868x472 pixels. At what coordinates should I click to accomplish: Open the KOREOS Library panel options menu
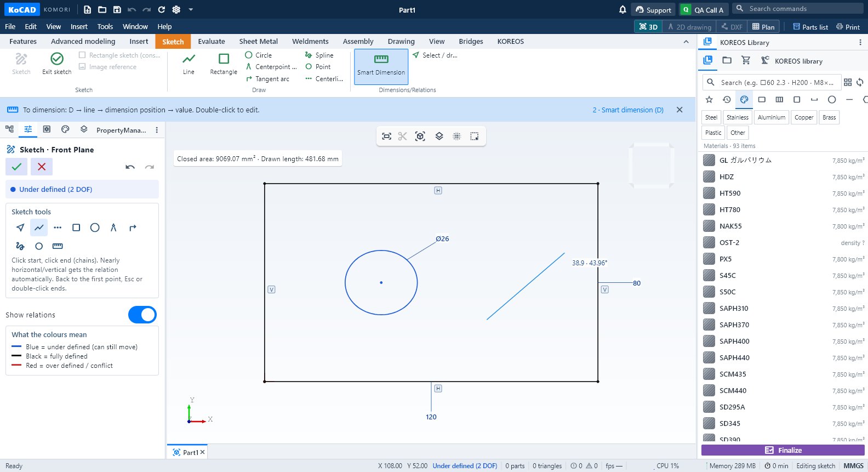pos(860,42)
